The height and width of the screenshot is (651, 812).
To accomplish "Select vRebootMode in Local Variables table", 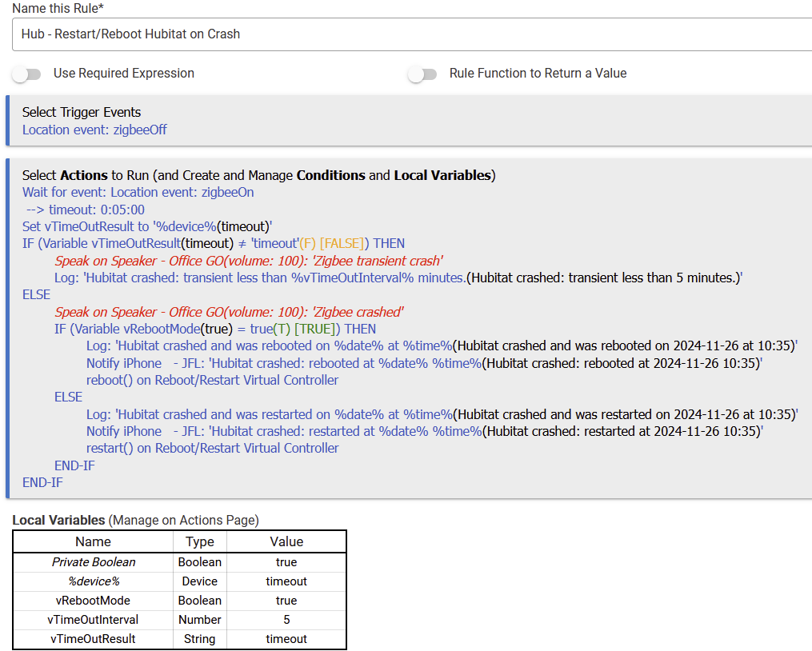I will point(93,601).
